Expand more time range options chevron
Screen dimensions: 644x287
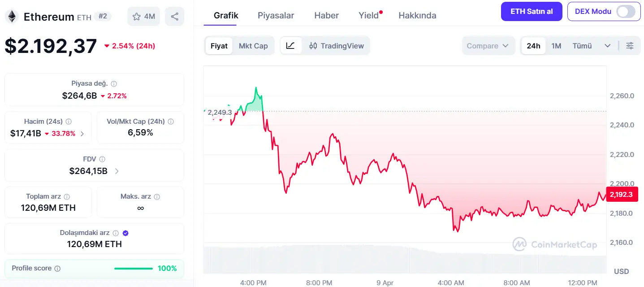(x=608, y=46)
